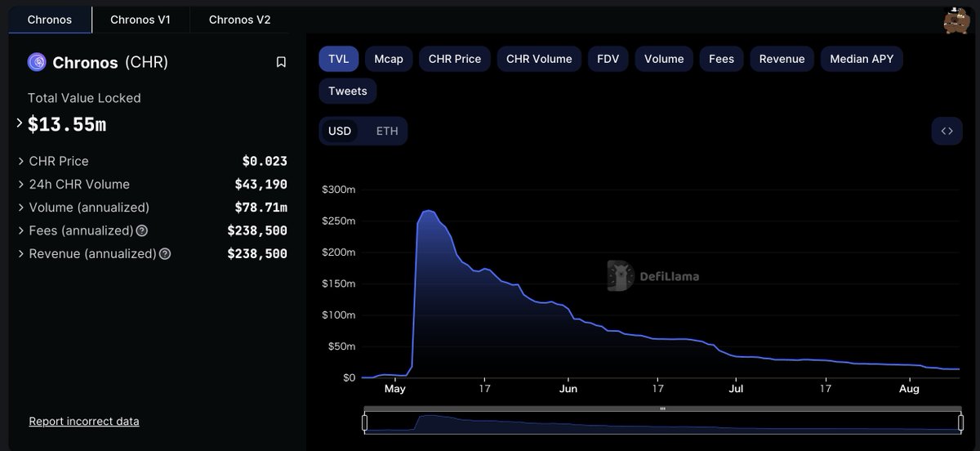
Task: Toggle Volume chart metric
Action: 664,59
